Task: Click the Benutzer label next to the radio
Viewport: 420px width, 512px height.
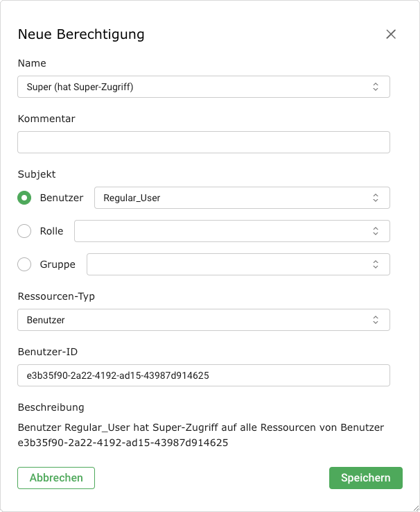Action: (x=62, y=198)
